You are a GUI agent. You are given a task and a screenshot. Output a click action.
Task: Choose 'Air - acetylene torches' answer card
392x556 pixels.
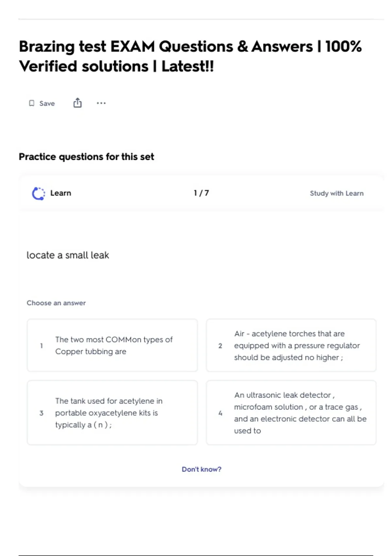(x=291, y=345)
